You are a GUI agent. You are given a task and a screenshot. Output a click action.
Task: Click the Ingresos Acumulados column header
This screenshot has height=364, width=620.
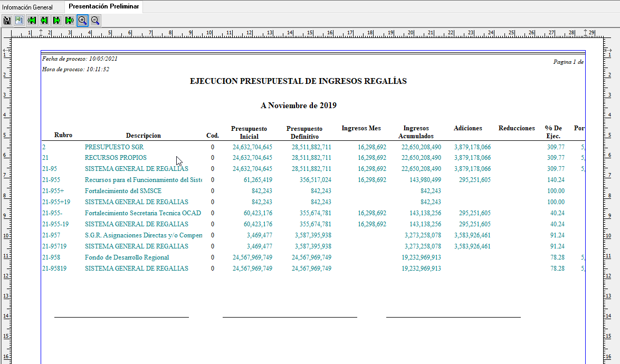pyautogui.click(x=416, y=132)
